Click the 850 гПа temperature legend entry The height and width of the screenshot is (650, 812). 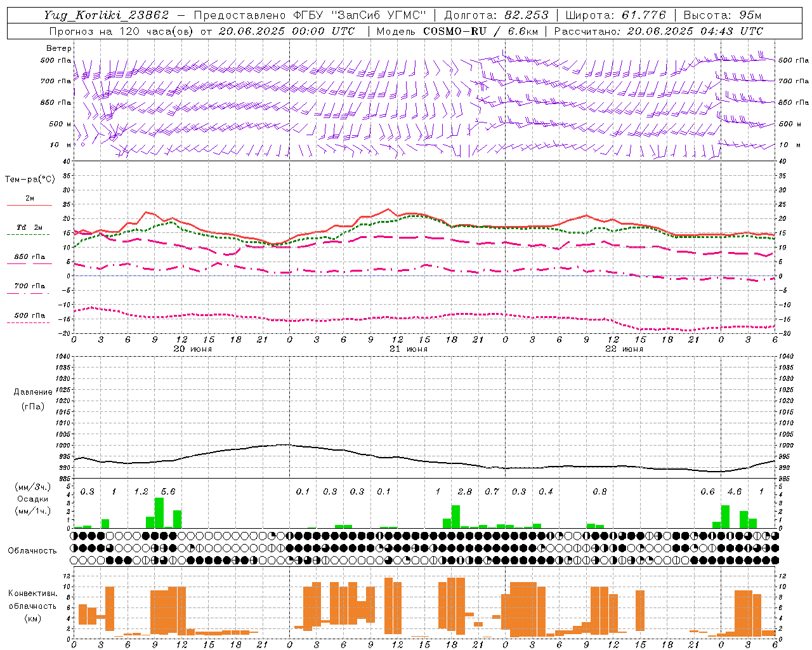point(30,257)
